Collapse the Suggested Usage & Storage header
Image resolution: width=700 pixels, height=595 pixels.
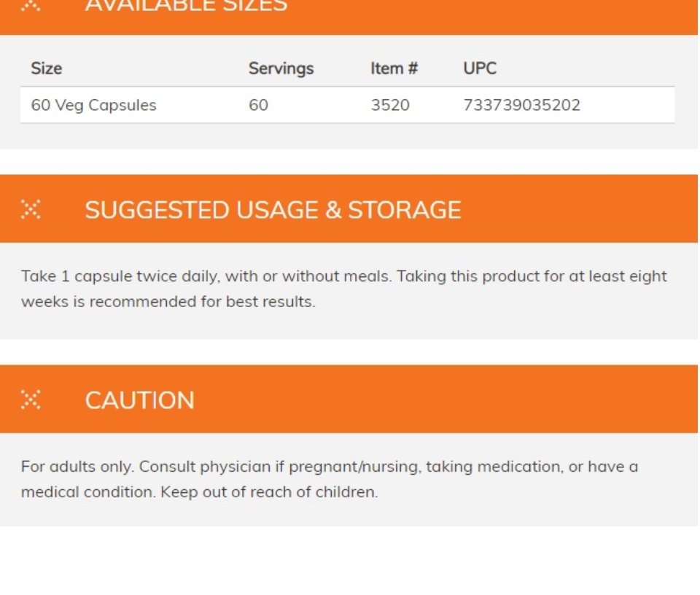pyautogui.click(x=349, y=209)
